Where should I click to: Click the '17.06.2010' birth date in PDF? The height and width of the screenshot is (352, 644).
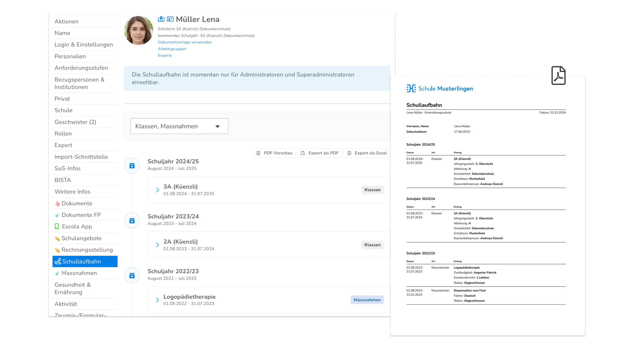462,132
